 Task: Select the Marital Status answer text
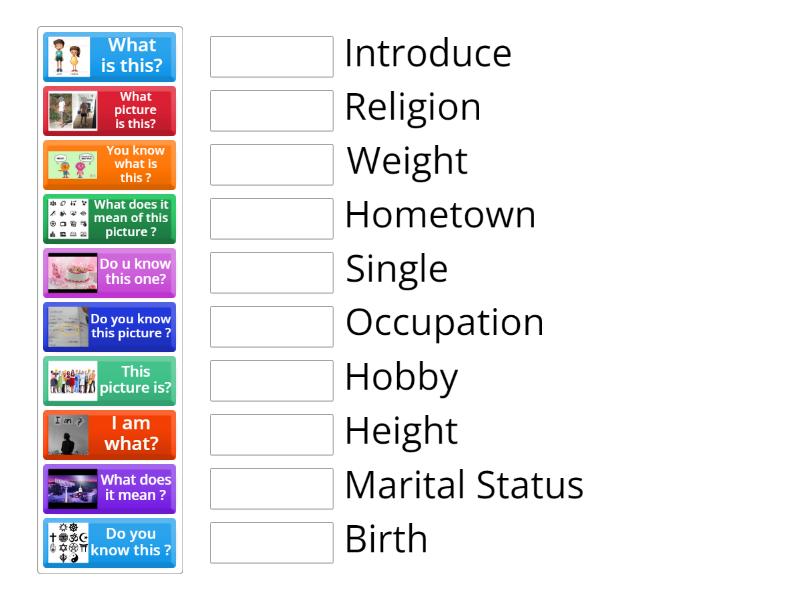463,485
